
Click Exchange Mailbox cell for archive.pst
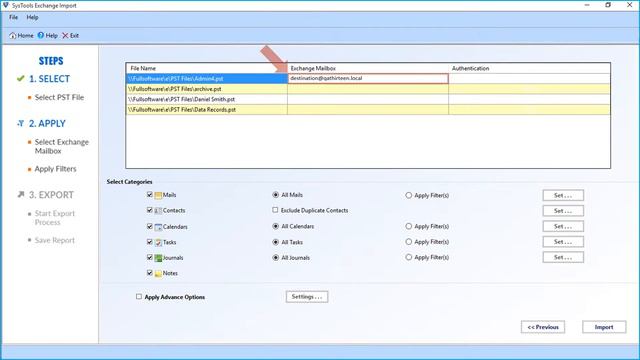368,89
